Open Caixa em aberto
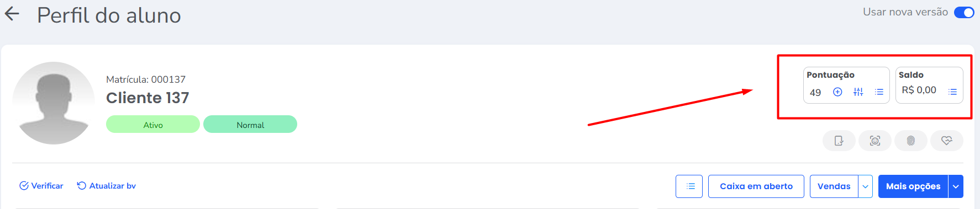This screenshot has width=980, height=209. coord(756,186)
